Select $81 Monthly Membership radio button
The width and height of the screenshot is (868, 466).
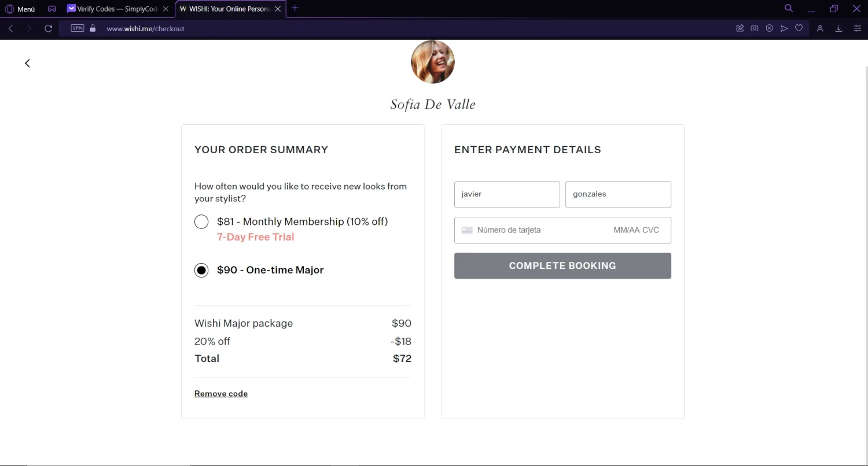pyautogui.click(x=201, y=221)
